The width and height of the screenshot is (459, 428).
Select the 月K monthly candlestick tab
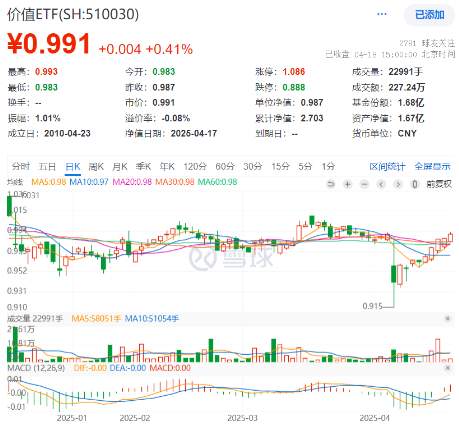(120, 166)
